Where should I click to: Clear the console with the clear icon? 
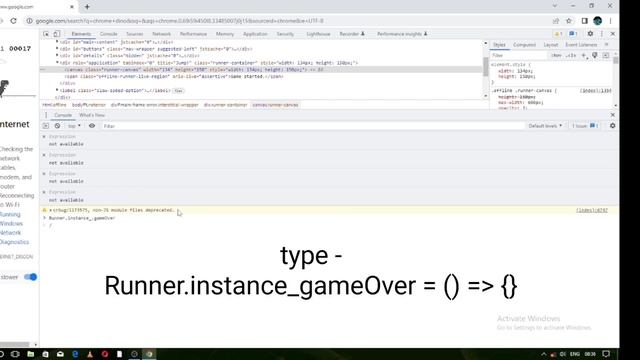coord(58,126)
